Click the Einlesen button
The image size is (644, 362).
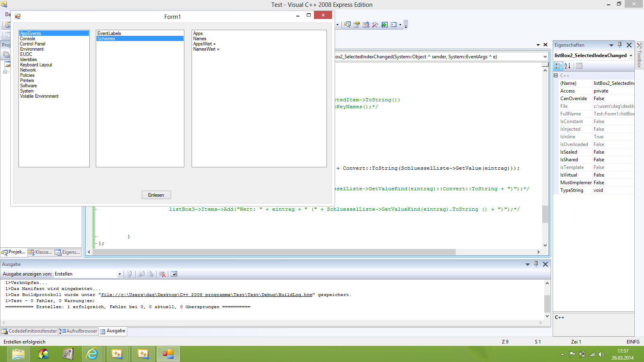(156, 195)
